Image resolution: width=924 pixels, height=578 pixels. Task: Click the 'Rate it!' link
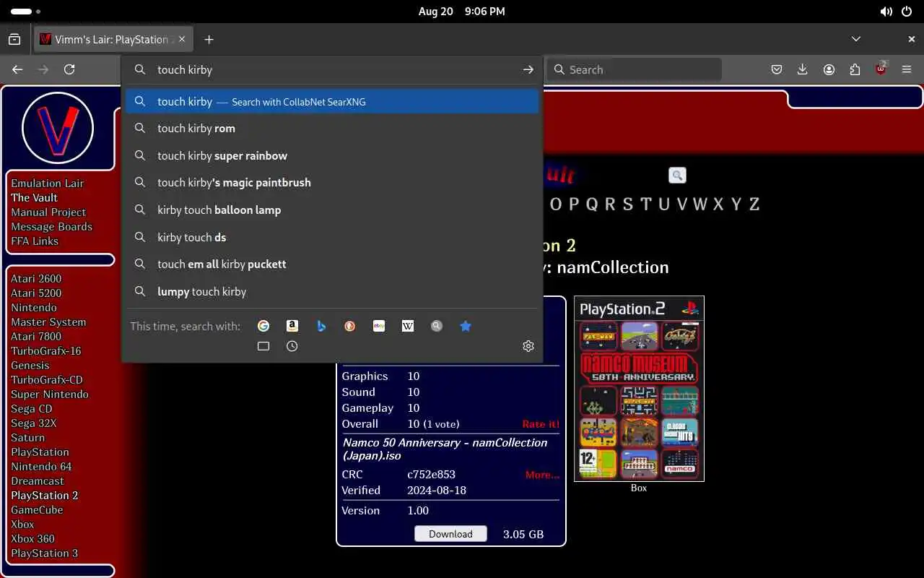point(541,424)
